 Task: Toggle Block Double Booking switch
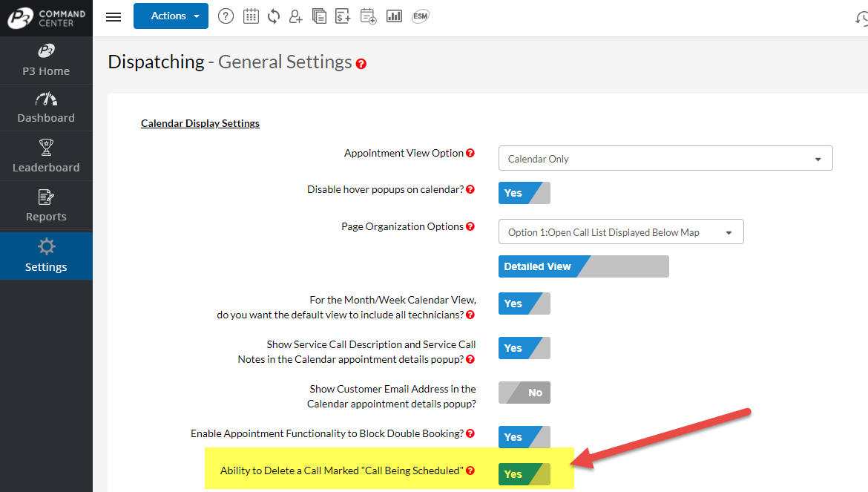point(524,437)
